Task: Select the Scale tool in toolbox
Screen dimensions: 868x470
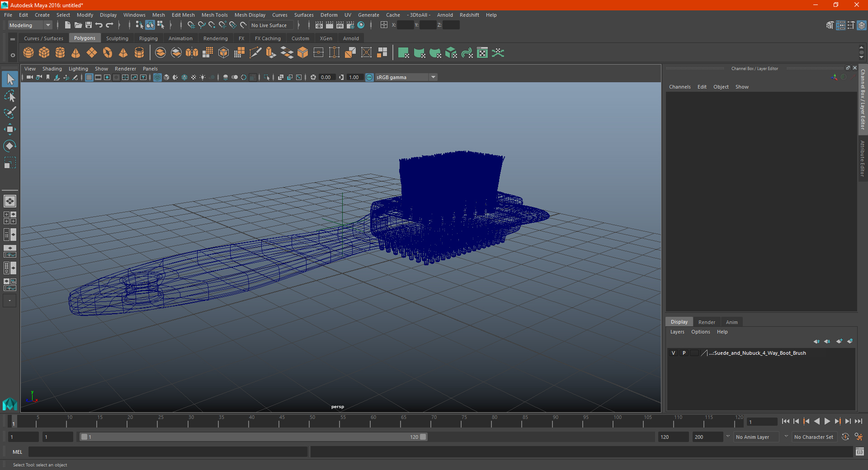Action: click(9, 163)
